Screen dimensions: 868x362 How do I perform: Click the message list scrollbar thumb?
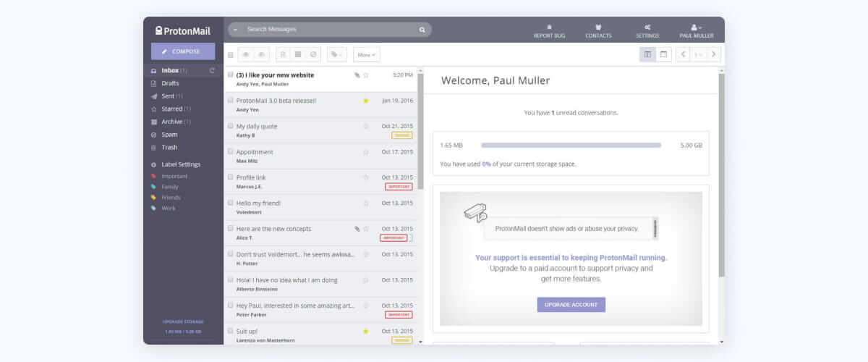click(x=420, y=130)
